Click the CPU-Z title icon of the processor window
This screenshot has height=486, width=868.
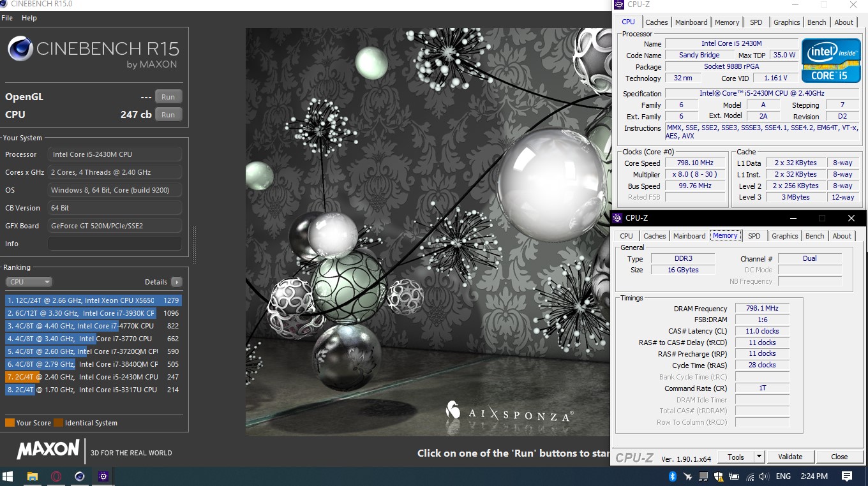tap(620, 4)
